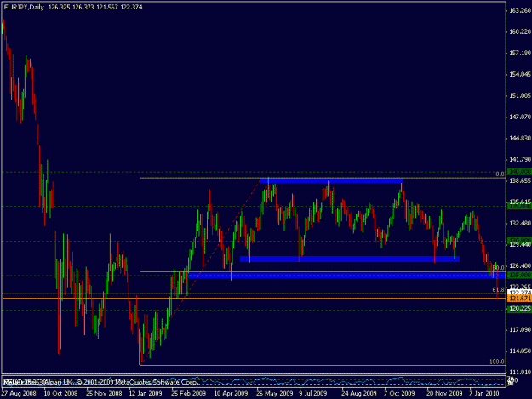Screen dimensions: 532x399
Task: Click the 25 Feb 2009 date label
Action: tap(188, 394)
